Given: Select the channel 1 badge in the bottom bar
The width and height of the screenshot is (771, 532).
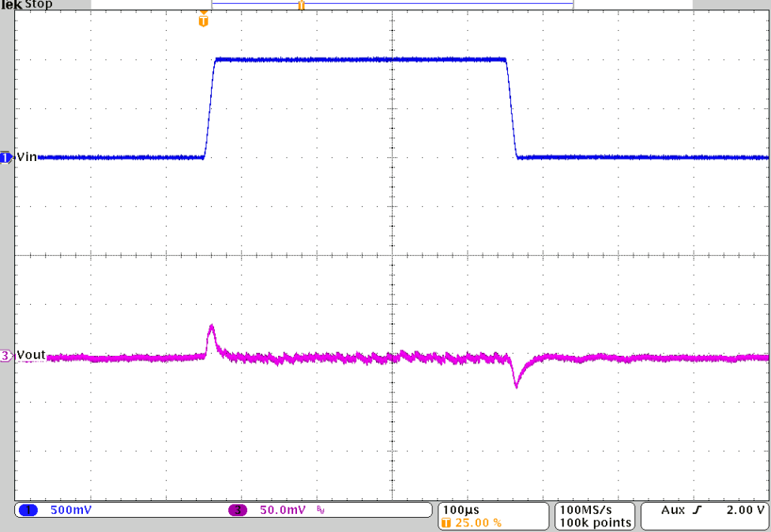Looking at the screenshot, I should pyautogui.click(x=30, y=510).
